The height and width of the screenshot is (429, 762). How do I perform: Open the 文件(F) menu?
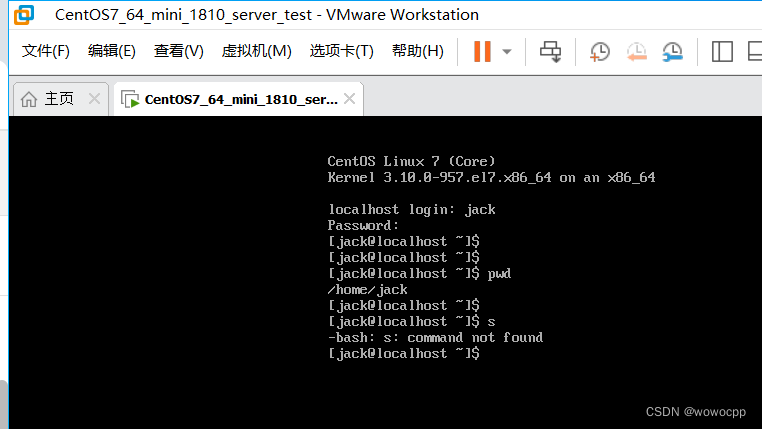[x=46, y=51]
